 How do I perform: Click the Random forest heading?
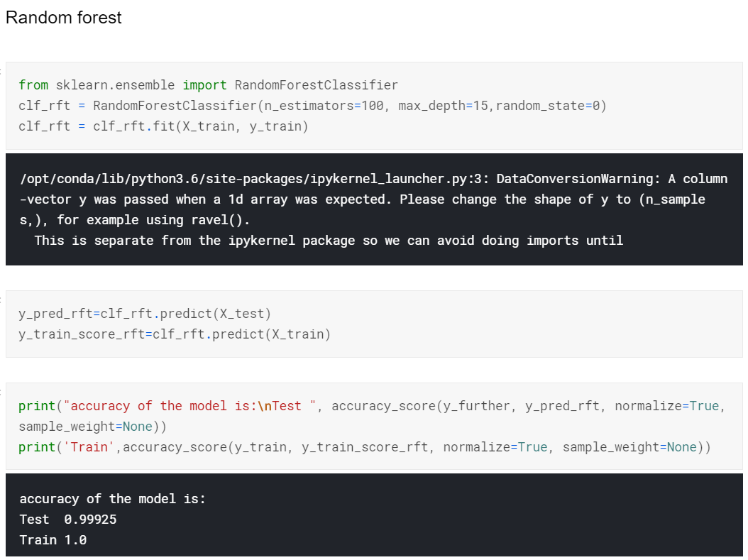(62, 18)
